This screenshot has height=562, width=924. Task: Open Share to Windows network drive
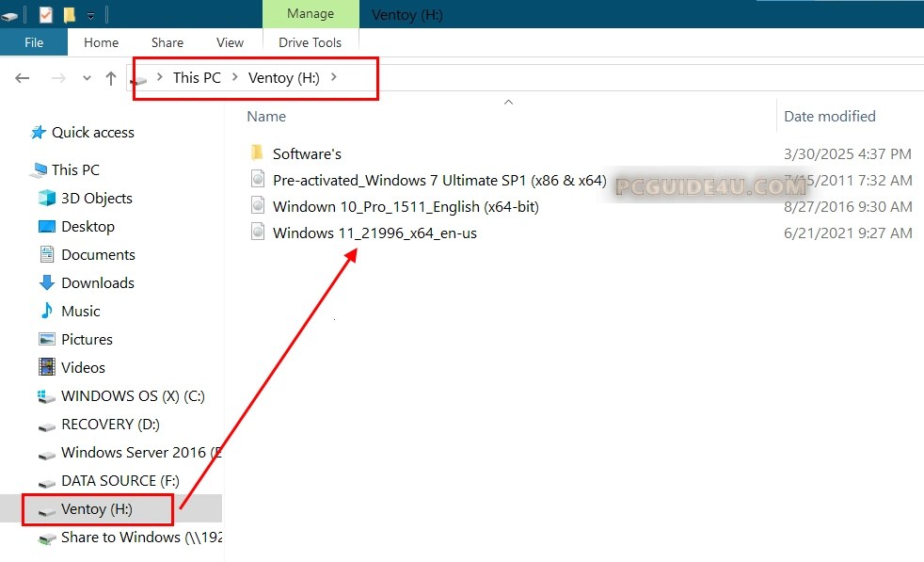click(141, 538)
